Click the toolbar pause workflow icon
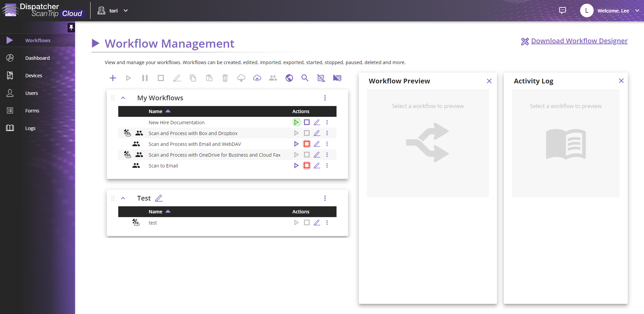This screenshot has height=314, width=644. point(145,78)
